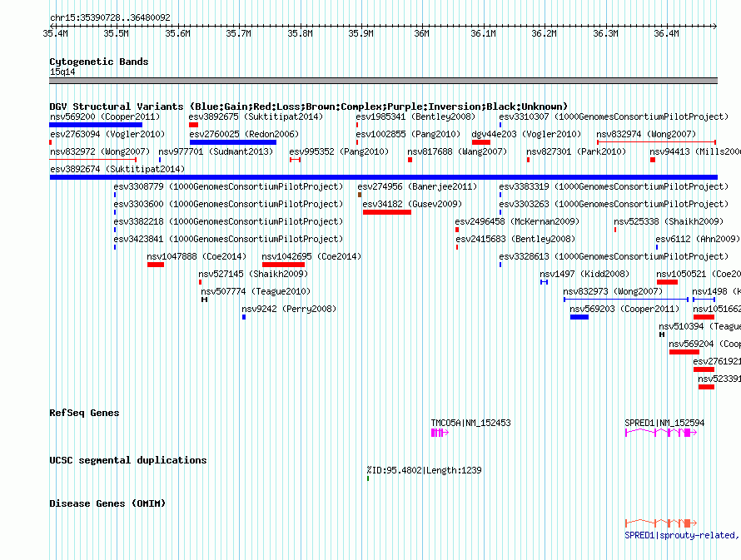Click the esv1002855 (Pang2010) label
Screen dimensions: 741x560
[408, 134]
